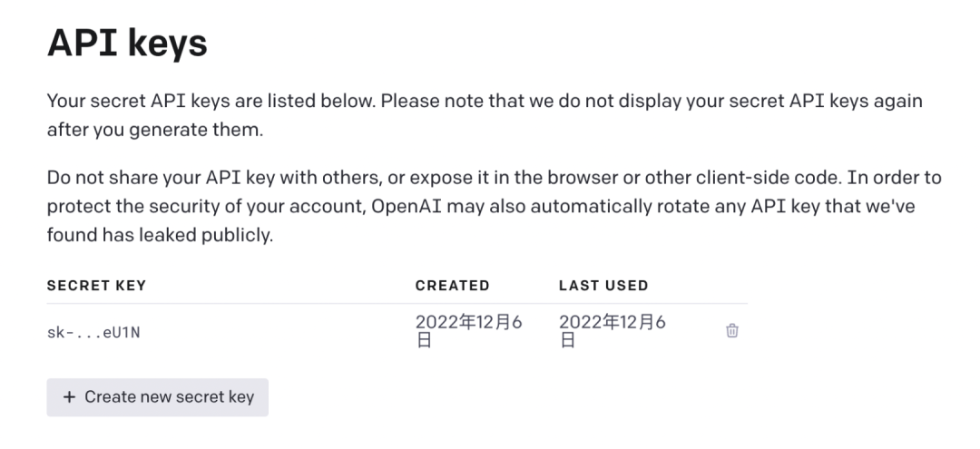Click the SECRET KEY column header

point(96,285)
